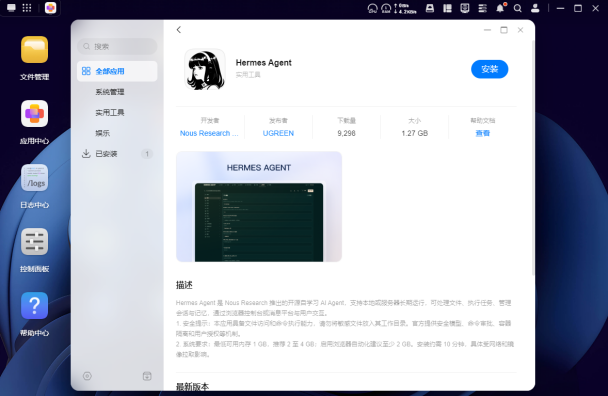Go back using the left arrow in App Center

pyautogui.click(x=179, y=30)
